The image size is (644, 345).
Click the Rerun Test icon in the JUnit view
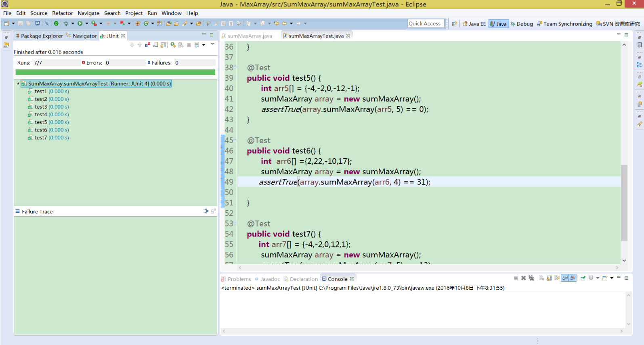pyautogui.click(x=173, y=45)
